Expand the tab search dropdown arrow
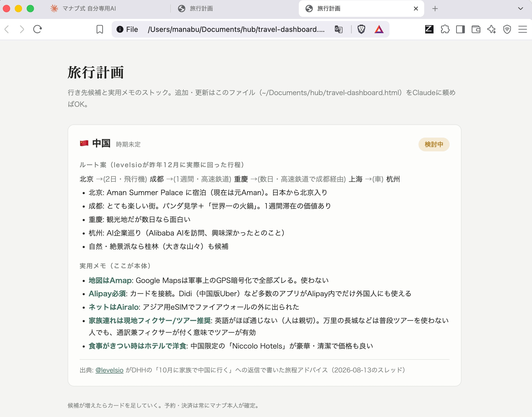Image resolution: width=532 pixels, height=417 pixels. coord(521,9)
